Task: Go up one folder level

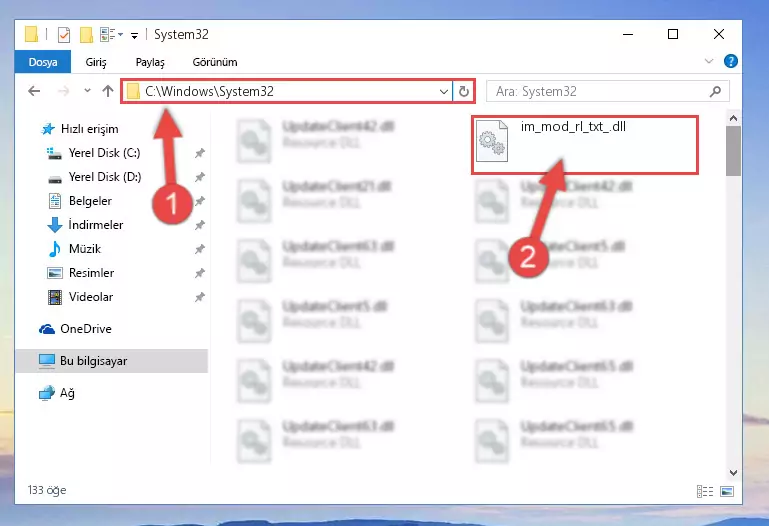Action: 108,91
